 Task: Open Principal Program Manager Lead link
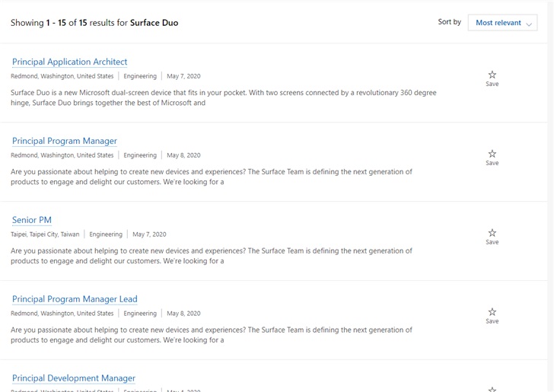point(75,299)
